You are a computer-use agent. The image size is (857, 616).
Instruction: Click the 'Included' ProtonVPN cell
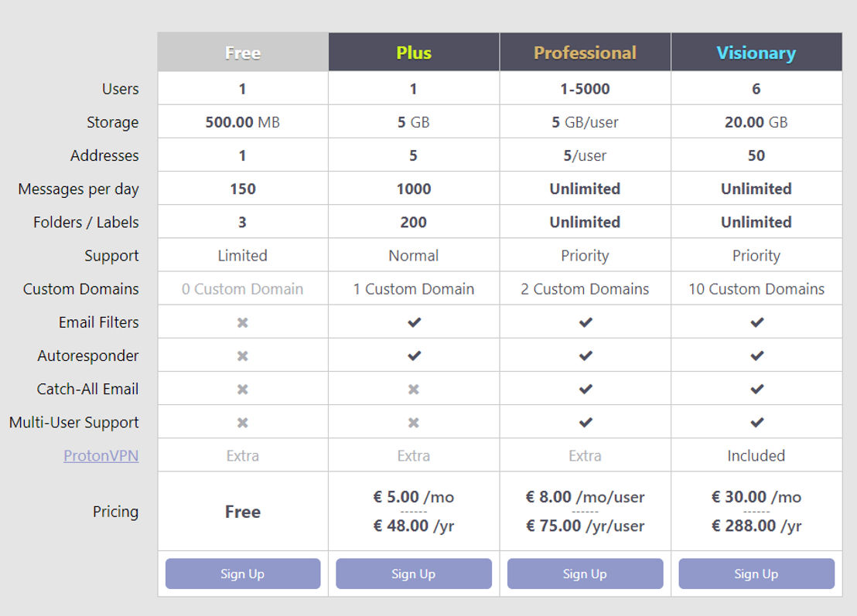[756, 455]
